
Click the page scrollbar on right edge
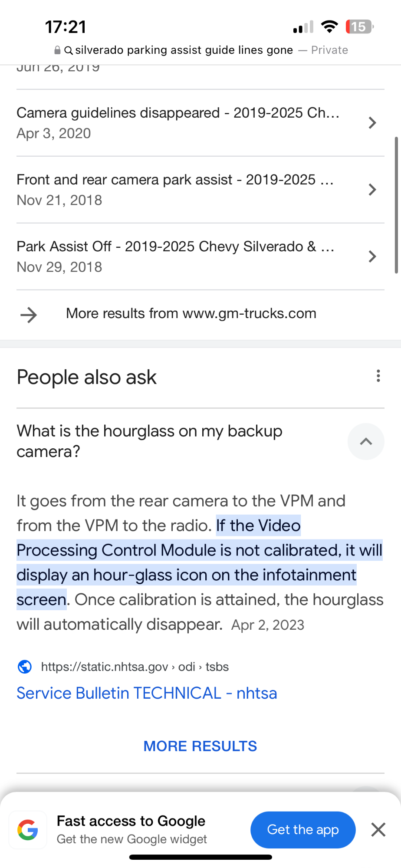pyautogui.click(x=396, y=205)
